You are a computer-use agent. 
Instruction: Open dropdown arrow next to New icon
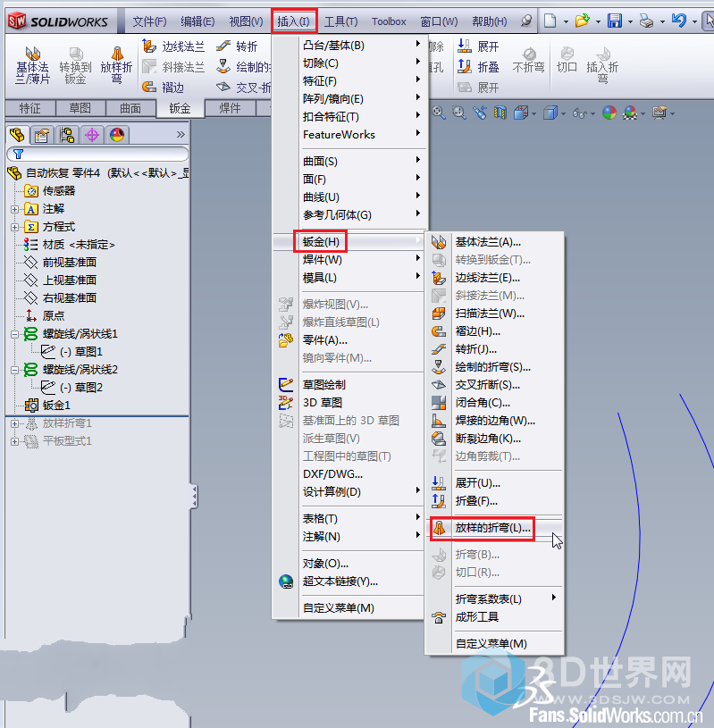pyautogui.click(x=566, y=21)
